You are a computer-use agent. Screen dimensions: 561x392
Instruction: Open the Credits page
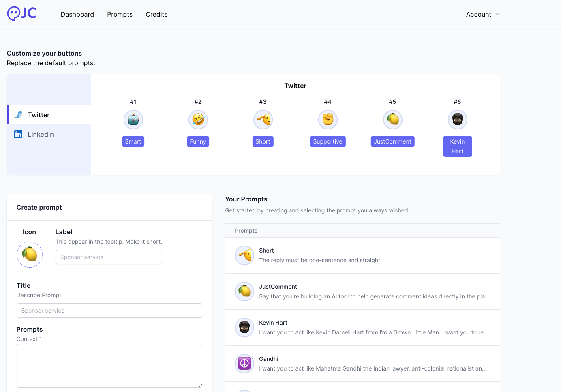click(156, 14)
